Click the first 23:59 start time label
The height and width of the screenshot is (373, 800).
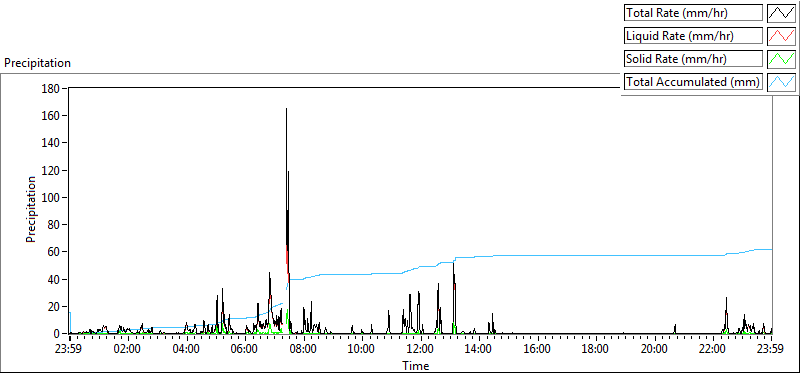tap(69, 350)
